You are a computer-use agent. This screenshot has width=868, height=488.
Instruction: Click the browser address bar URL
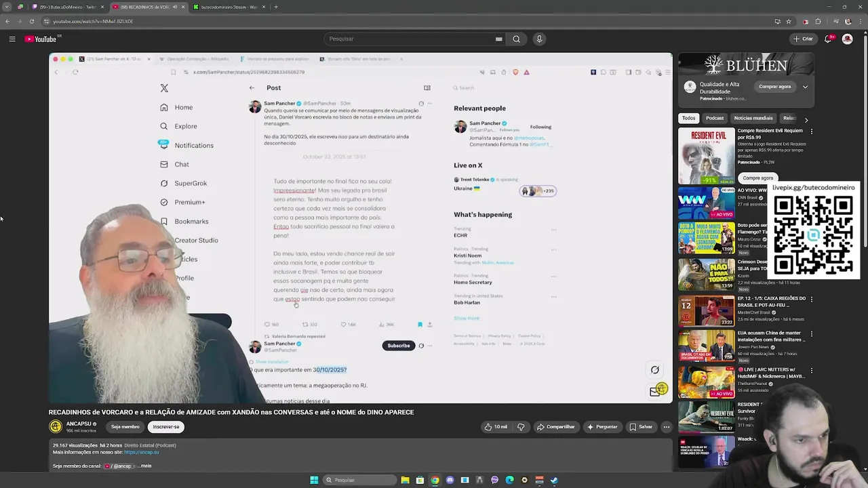click(x=93, y=21)
